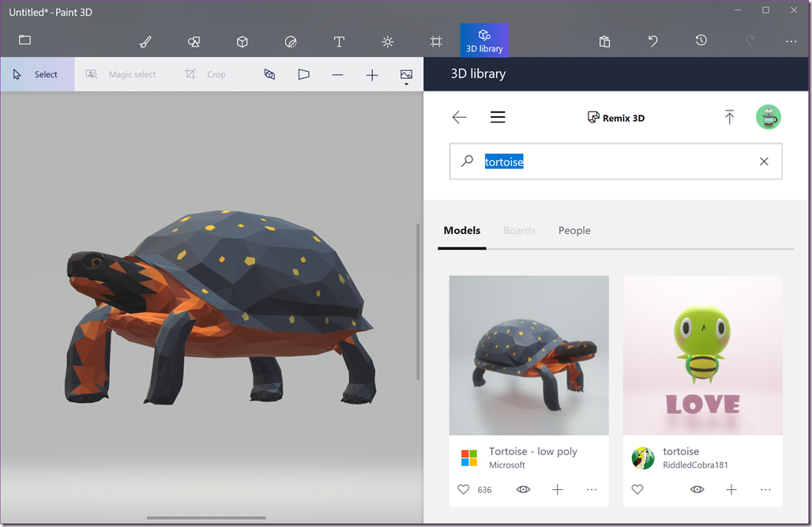Open the Canvas tool
The height and width of the screenshot is (527, 812).
click(x=436, y=41)
